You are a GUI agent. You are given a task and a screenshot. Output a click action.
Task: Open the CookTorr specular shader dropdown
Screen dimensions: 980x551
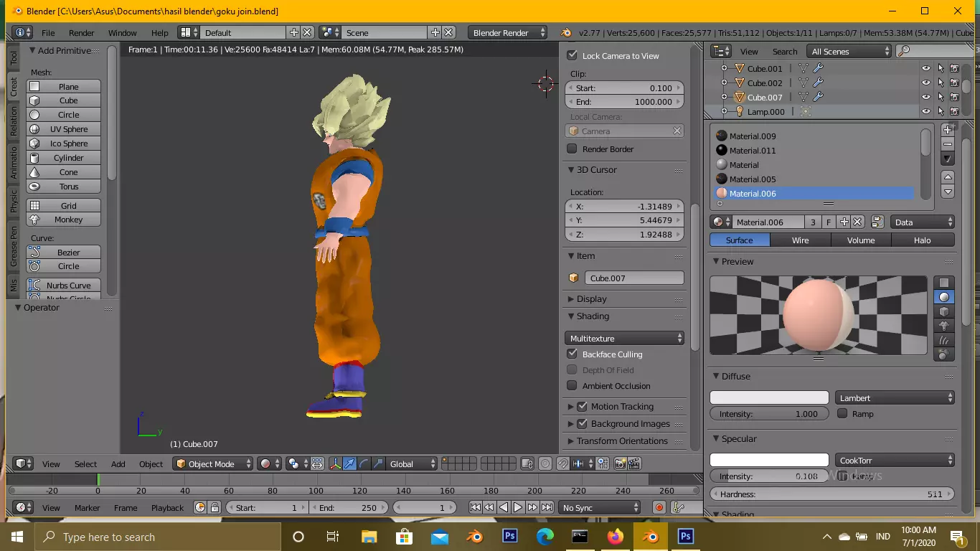895,460
